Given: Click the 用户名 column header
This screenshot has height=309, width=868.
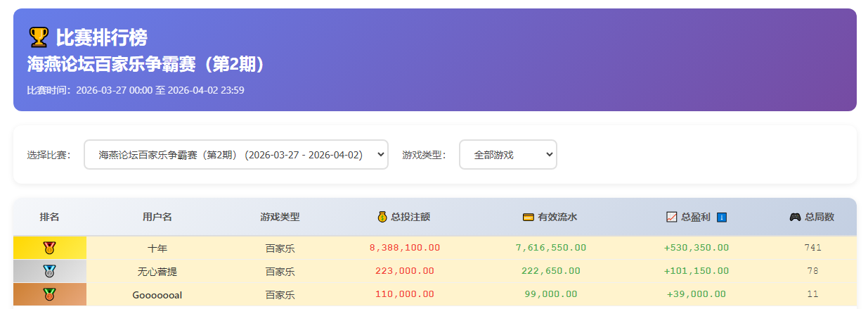Looking at the screenshot, I should point(157,217).
